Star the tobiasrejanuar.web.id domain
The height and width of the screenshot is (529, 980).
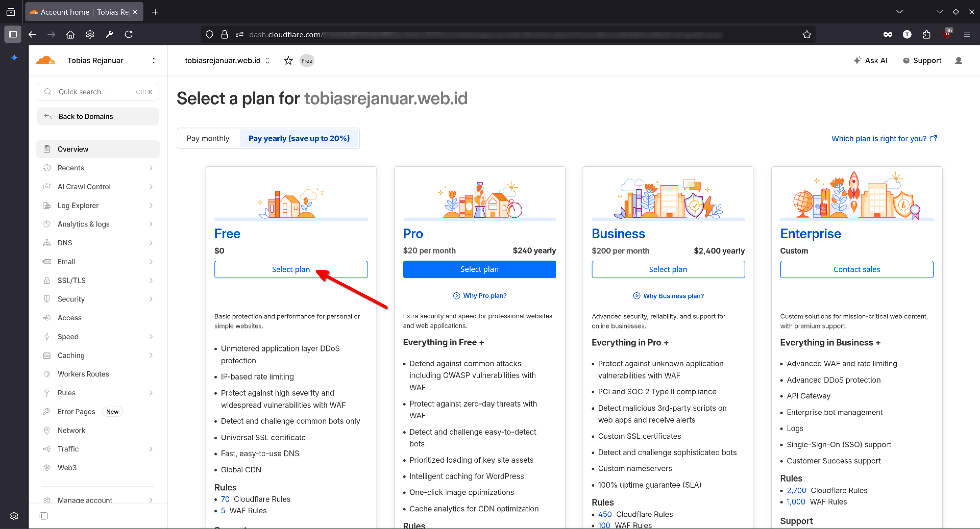[x=288, y=60]
